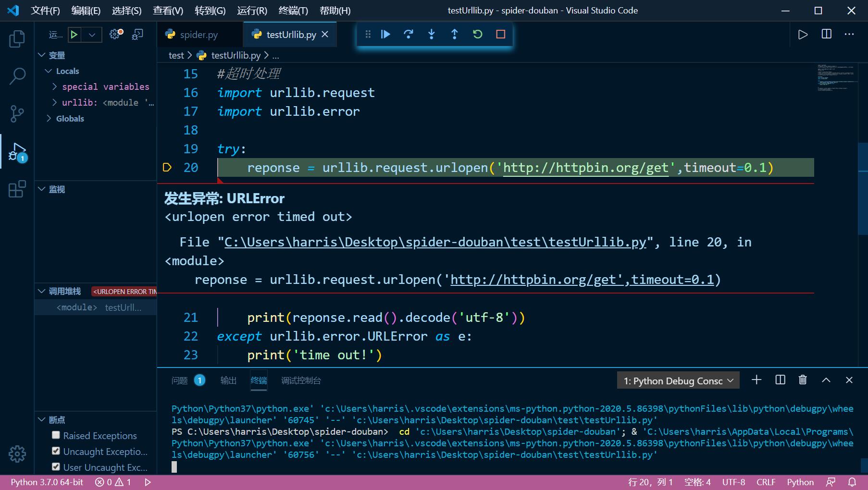Step over in the debug toolbar
Image resolution: width=868 pixels, height=490 pixels.
click(x=409, y=34)
